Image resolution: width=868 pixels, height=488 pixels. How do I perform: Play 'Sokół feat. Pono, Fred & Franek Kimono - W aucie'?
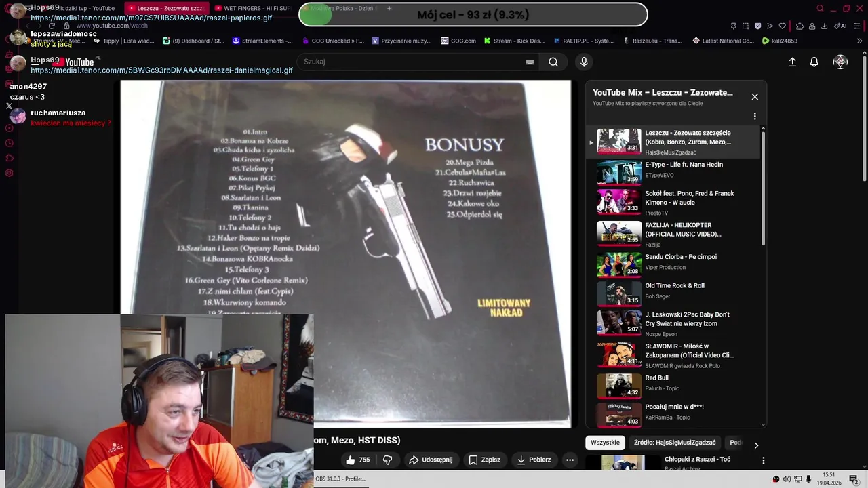pyautogui.click(x=678, y=203)
